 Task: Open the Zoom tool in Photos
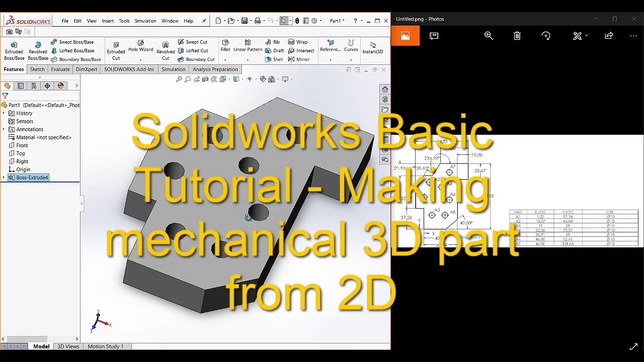(x=489, y=36)
